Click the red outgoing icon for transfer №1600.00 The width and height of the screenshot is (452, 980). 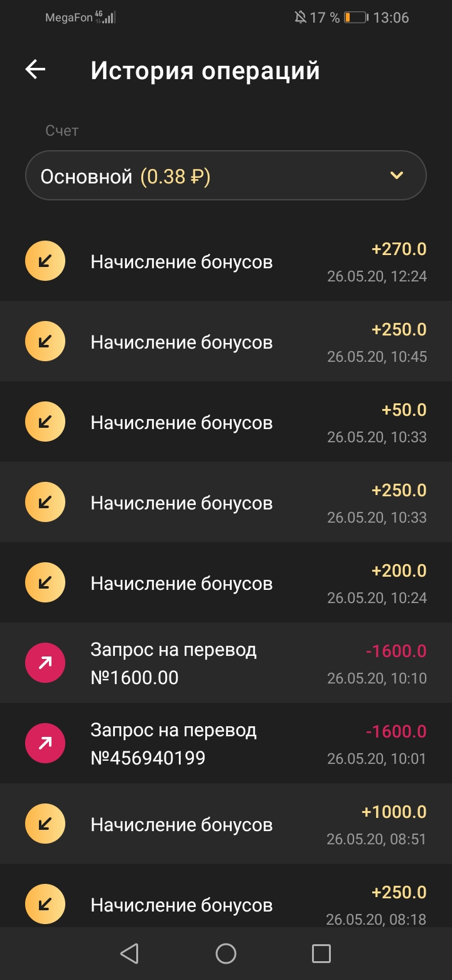[45, 663]
